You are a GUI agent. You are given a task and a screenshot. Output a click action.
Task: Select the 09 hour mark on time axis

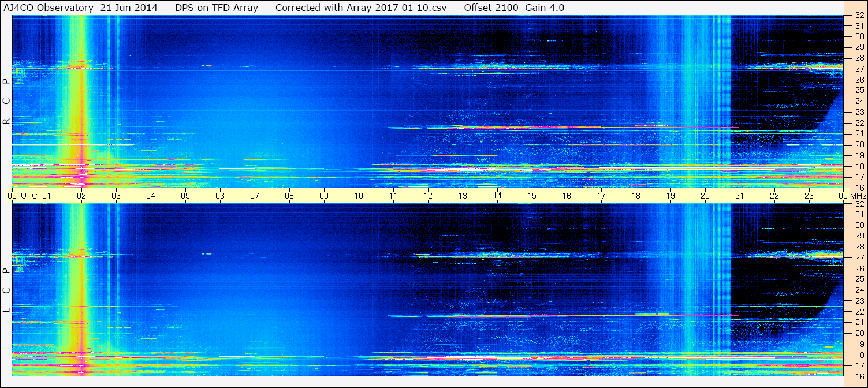coord(324,196)
